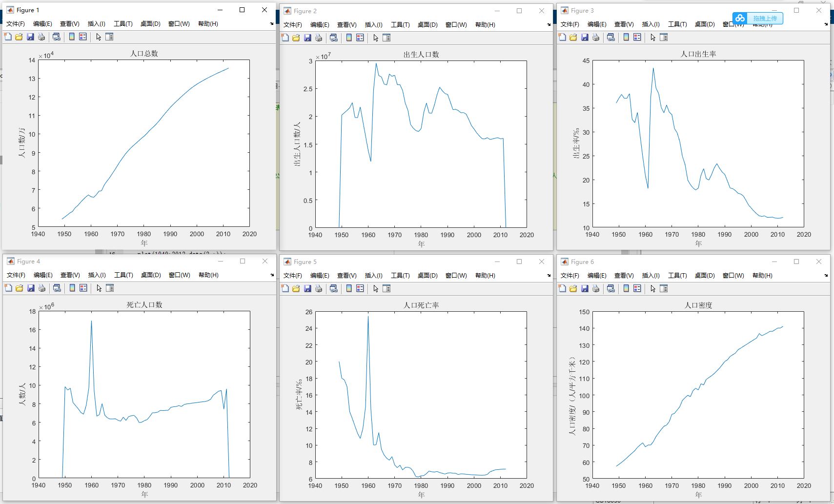Toggle Insert Legend in Figure 1 toolbar

[83, 37]
